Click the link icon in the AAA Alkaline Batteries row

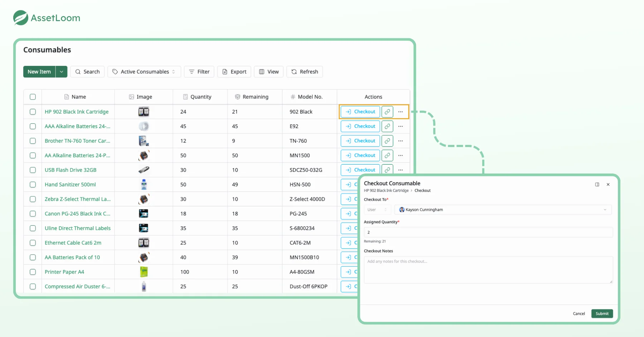point(387,126)
